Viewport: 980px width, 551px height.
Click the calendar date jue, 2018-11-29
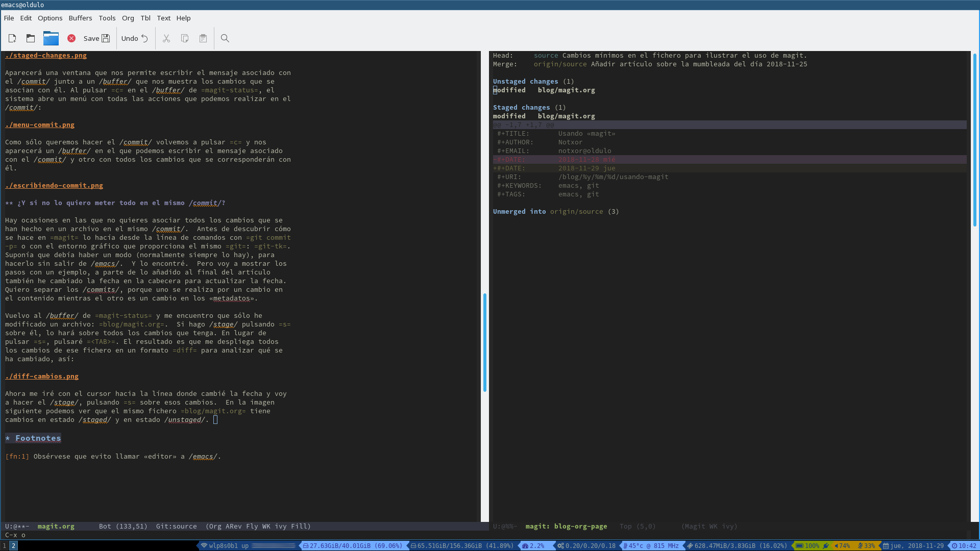pos(914,546)
